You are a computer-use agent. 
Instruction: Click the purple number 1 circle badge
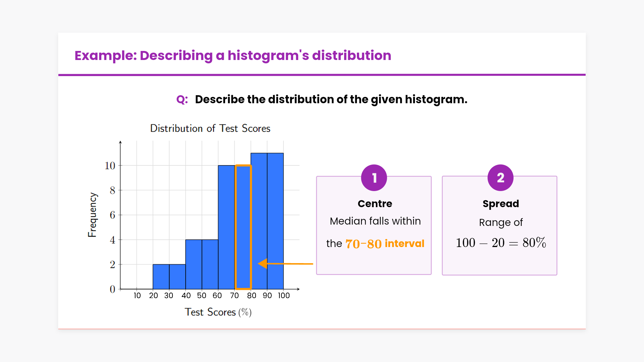(x=374, y=178)
